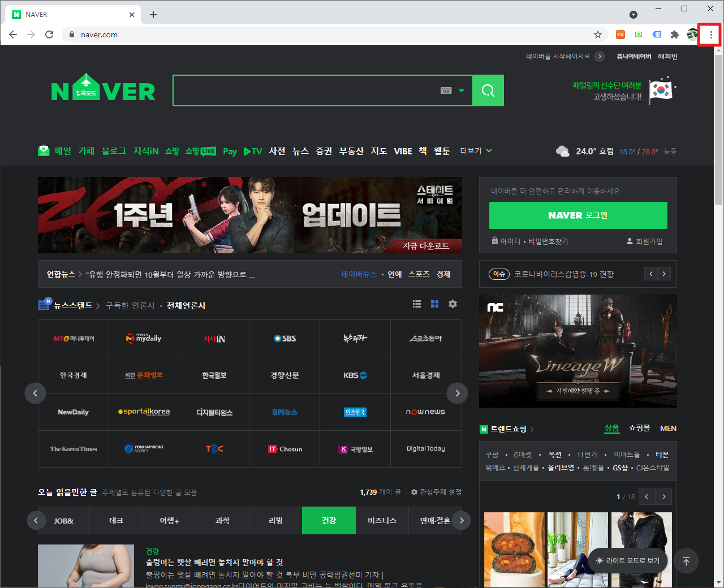
Task: Open the weather cloud icon
Action: [562, 151]
